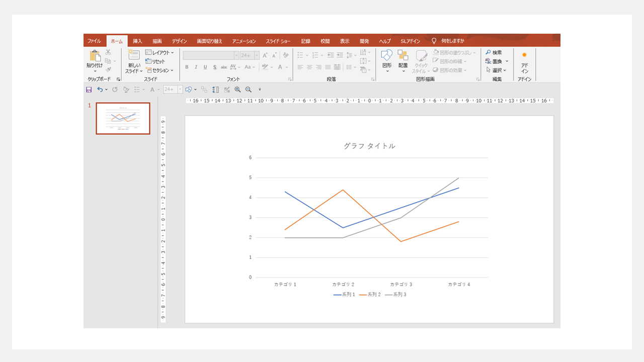Open the ribbon font size dropdown

[257, 55]
